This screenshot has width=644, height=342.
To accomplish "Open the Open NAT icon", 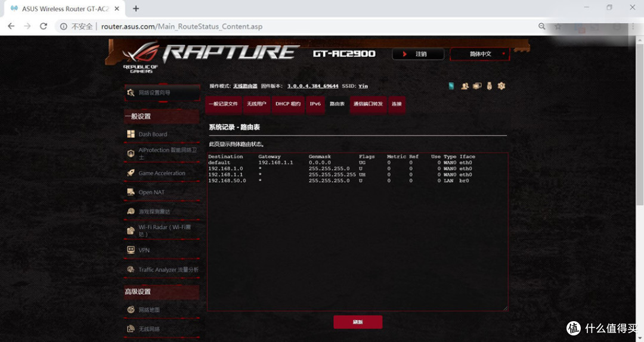I will point(131,192).
